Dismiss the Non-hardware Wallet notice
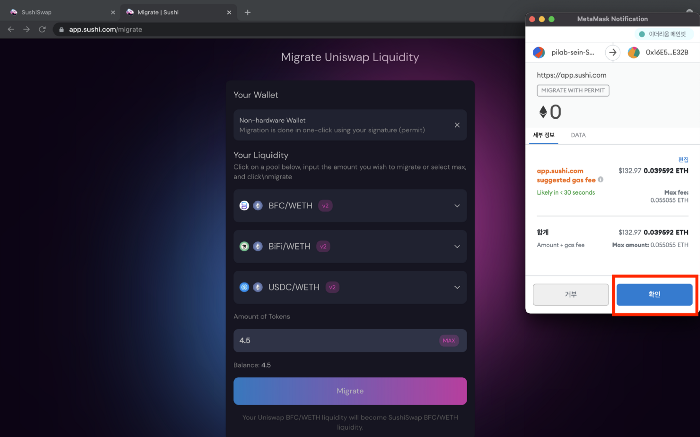This screenshot has height=437, width=700. coord(457,125)
